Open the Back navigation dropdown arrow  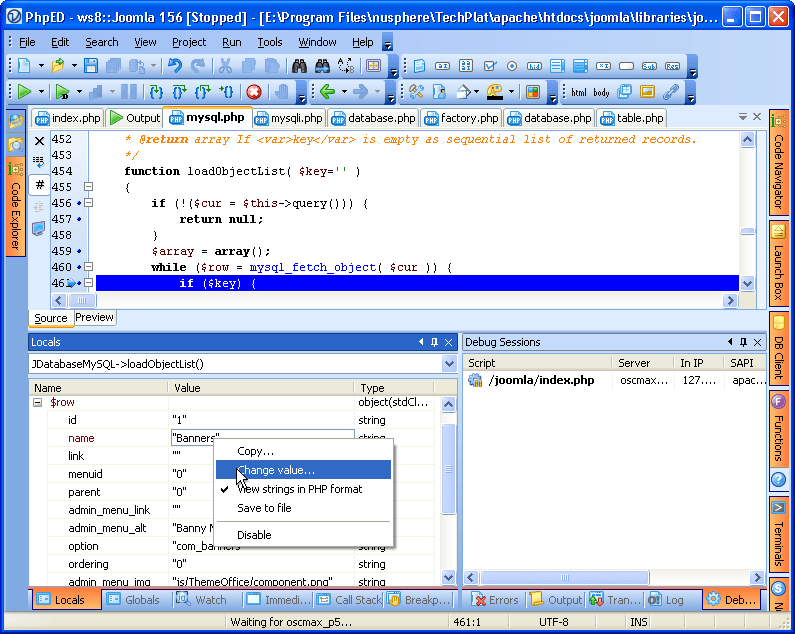[x=344, y=92]
